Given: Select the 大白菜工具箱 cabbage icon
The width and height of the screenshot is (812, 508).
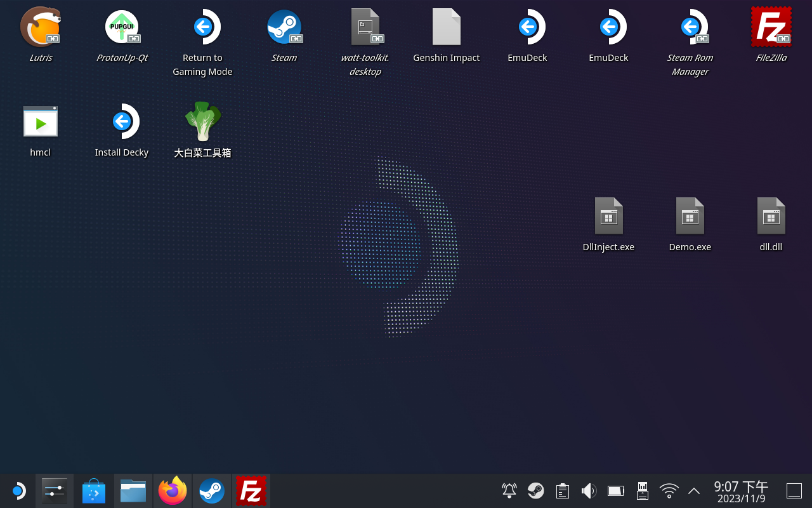Looking at the screenshot, I should click(x=203, y=121).
